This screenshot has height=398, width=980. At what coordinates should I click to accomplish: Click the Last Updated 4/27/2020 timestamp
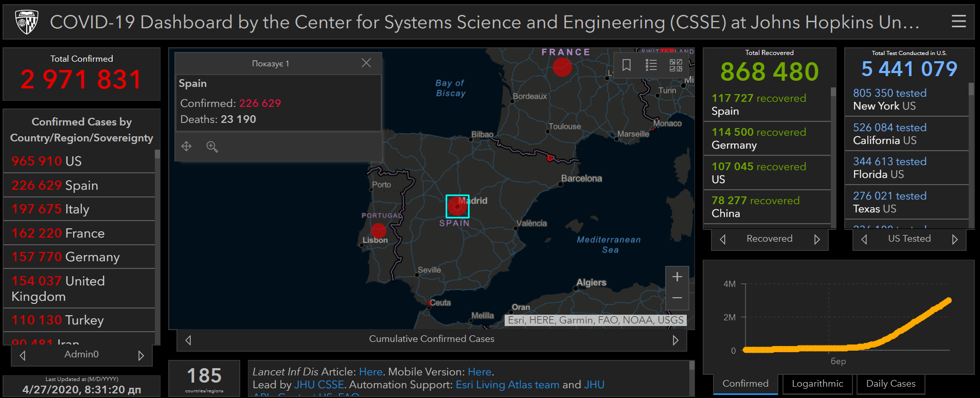click(81, 390)
